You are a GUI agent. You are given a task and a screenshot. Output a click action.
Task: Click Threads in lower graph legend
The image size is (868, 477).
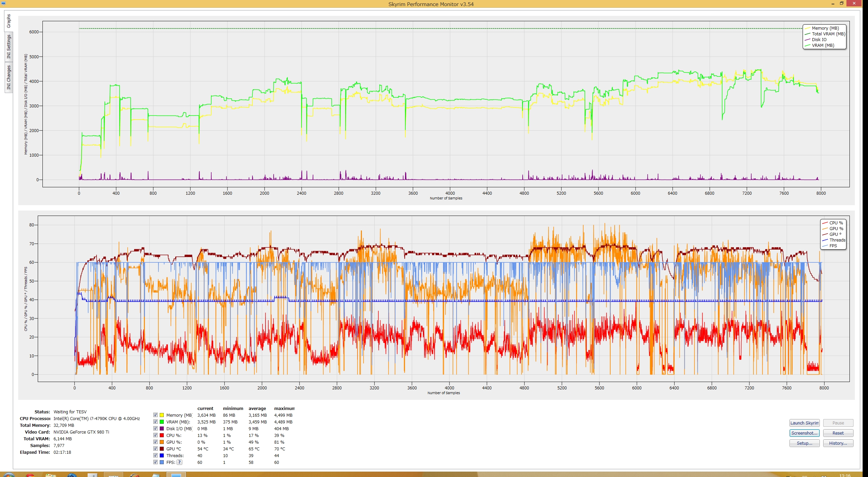[837, 240]
